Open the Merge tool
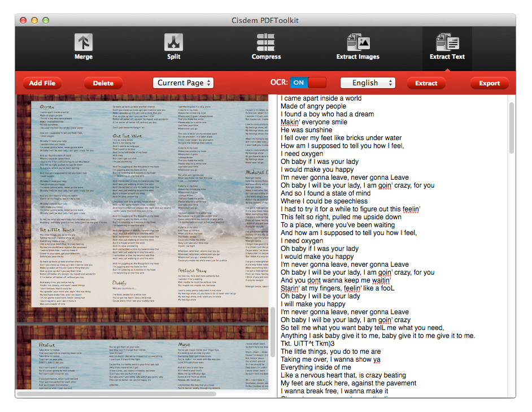Screen dimensions: 532x412 pos(84,46)
